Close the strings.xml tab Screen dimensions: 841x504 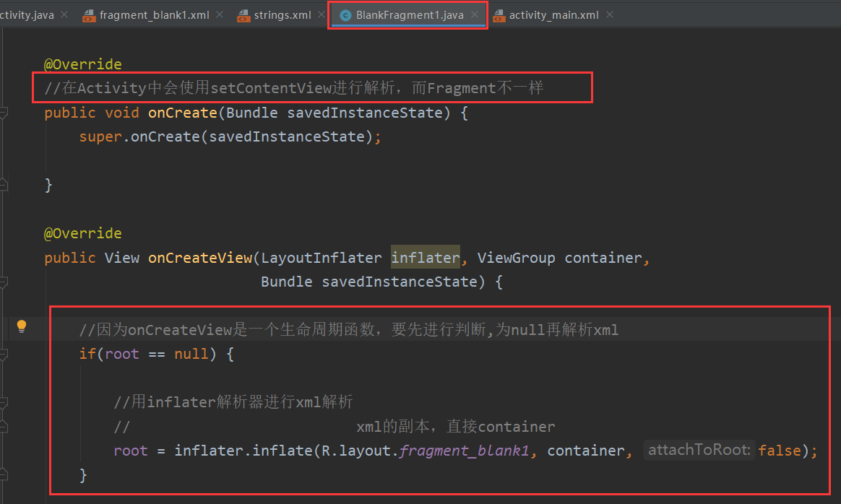pyautogui.click(x=322, y=14)
